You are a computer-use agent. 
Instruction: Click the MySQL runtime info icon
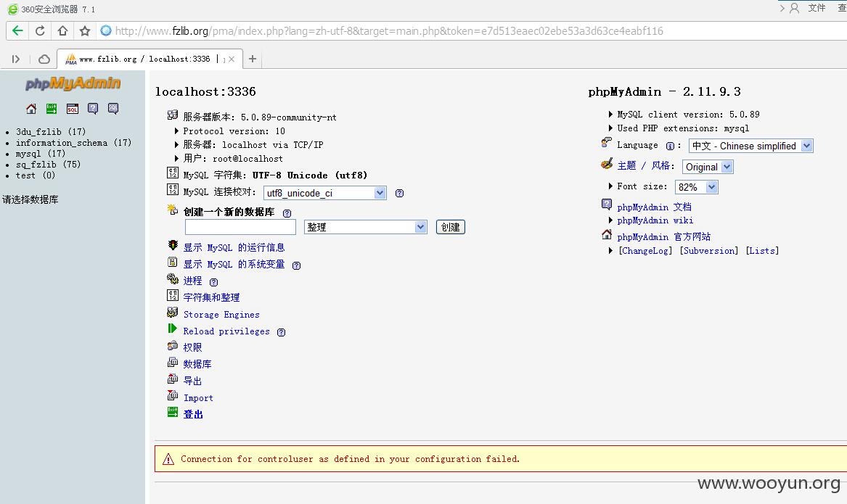point(173,246)
